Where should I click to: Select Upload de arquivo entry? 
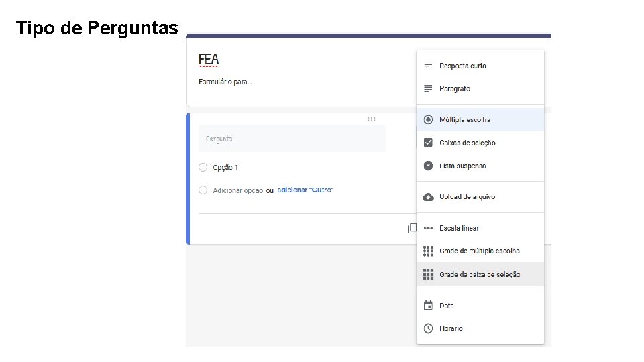click(x=480, y=197)
